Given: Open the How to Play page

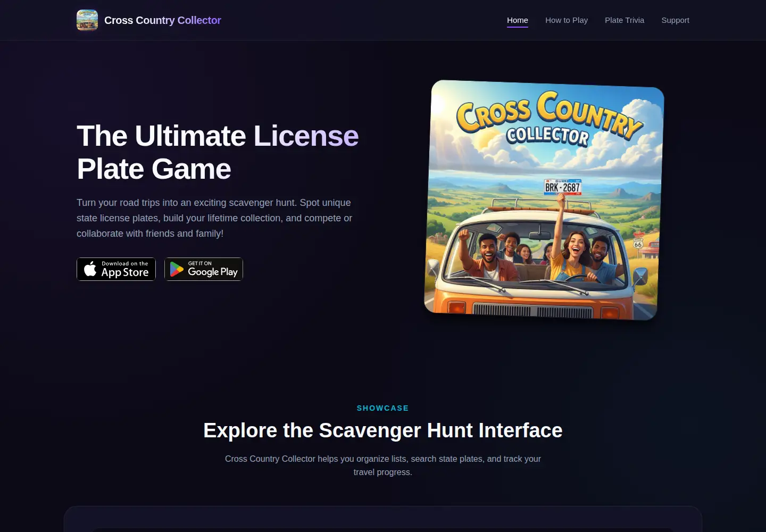Looking at the screenshot, I should tap(567, 20).
